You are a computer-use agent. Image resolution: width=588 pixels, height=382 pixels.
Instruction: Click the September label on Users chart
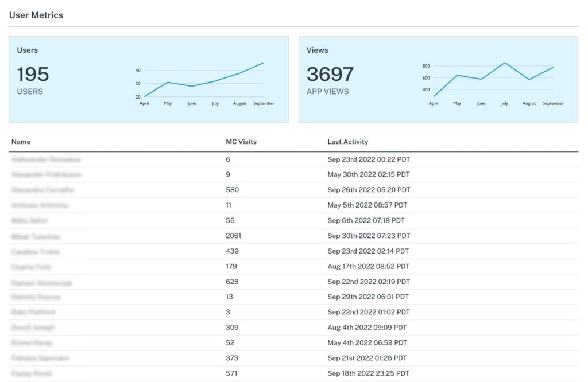point(264,103)
